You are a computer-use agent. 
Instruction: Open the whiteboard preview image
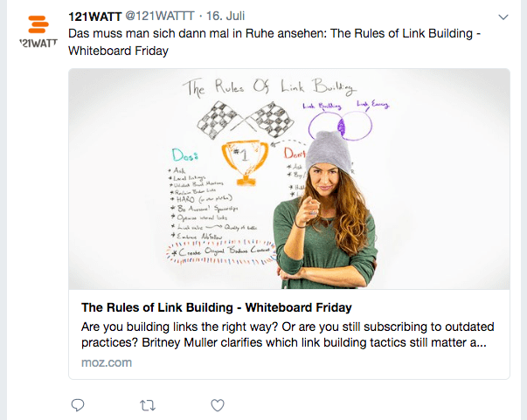289,179
